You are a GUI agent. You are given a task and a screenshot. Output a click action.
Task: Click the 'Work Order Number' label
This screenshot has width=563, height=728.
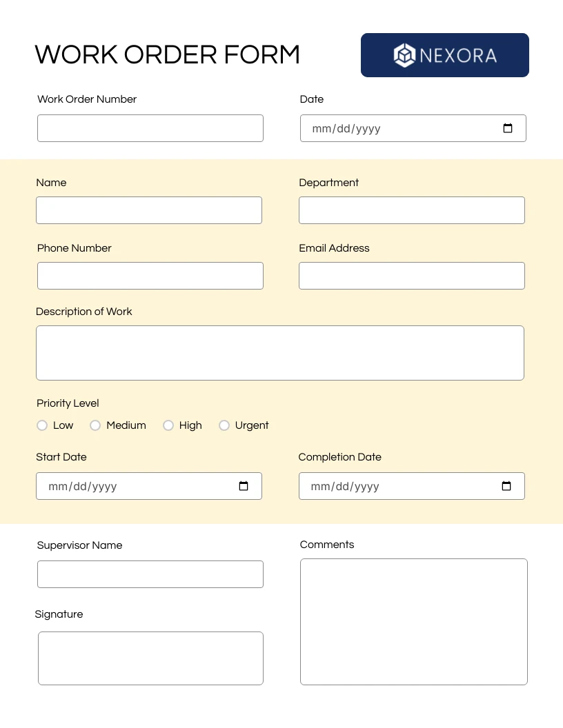pos(87,99)
